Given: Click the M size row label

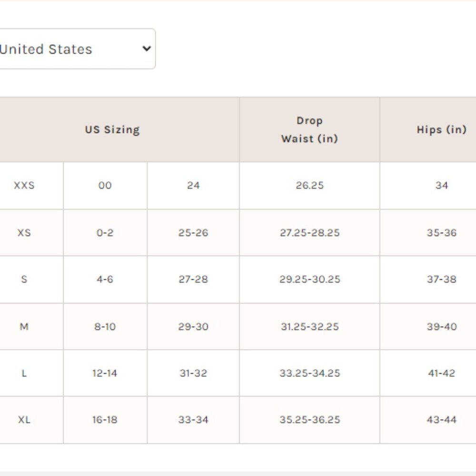Looking at the screenshot, I should (24, 327).
